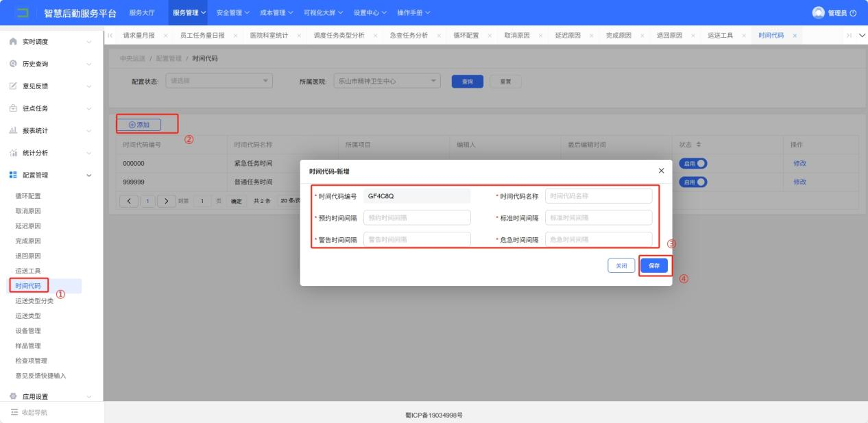Click the 报表统计 chart icon in sidebar
This screenshot has width=868, height=423.
pyautogui.click(x=12, y=130)
